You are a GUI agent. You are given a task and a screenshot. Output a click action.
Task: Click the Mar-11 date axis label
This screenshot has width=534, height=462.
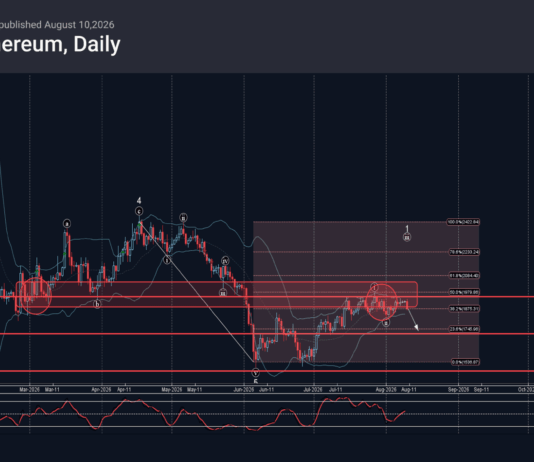point(52,389)
